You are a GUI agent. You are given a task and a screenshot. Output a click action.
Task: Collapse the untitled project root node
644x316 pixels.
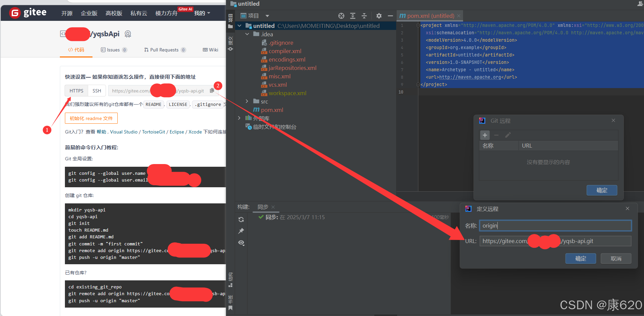click(239, 26)
